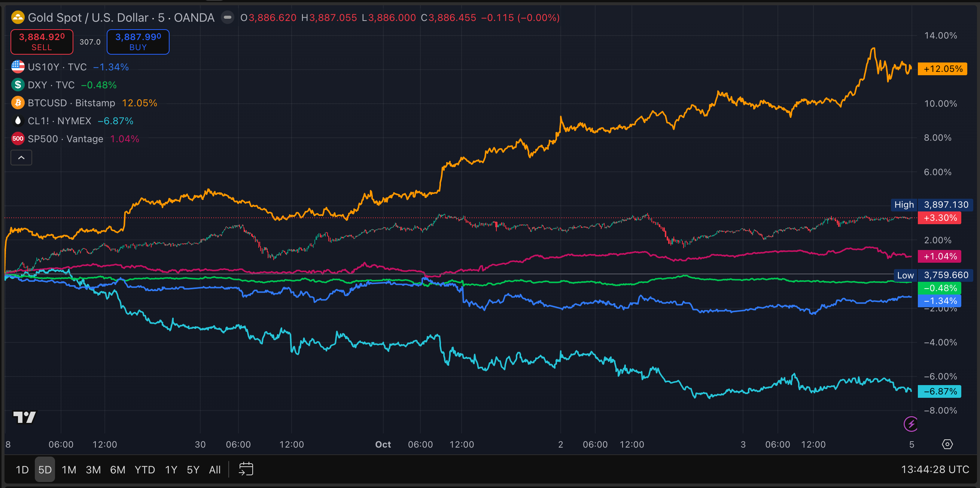Click the BTCUSD Bitcoin icon
Screen dimensions: 980x488
(x=18, y=103)
